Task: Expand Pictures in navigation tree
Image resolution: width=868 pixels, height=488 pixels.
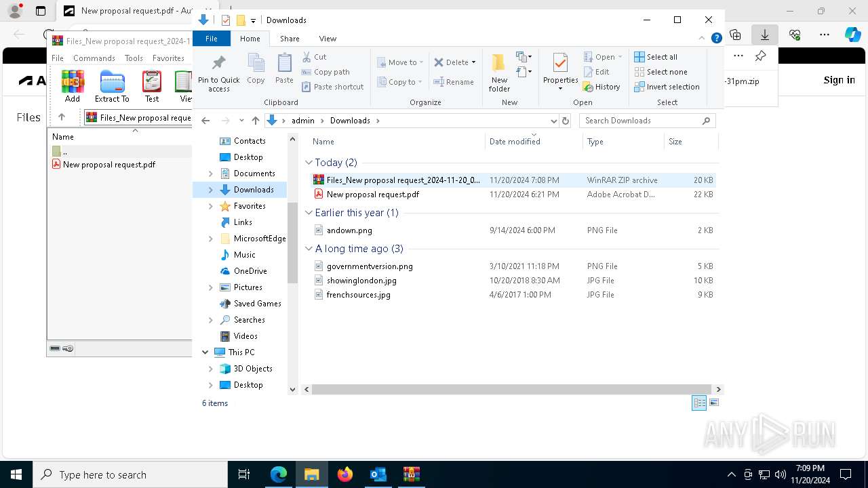Action: (210, 287)
